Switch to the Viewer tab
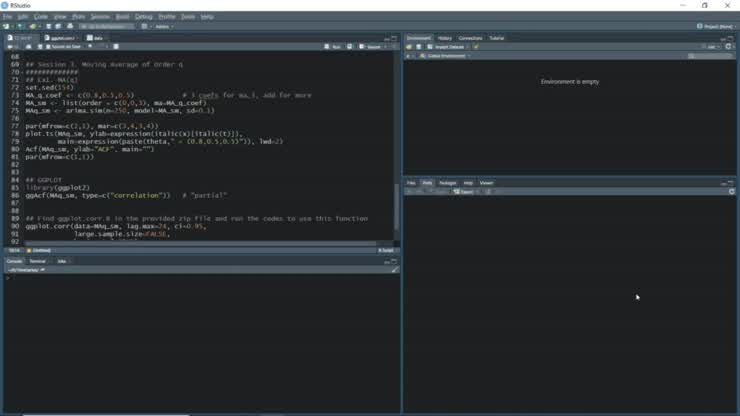 click(x=486, y=183)
